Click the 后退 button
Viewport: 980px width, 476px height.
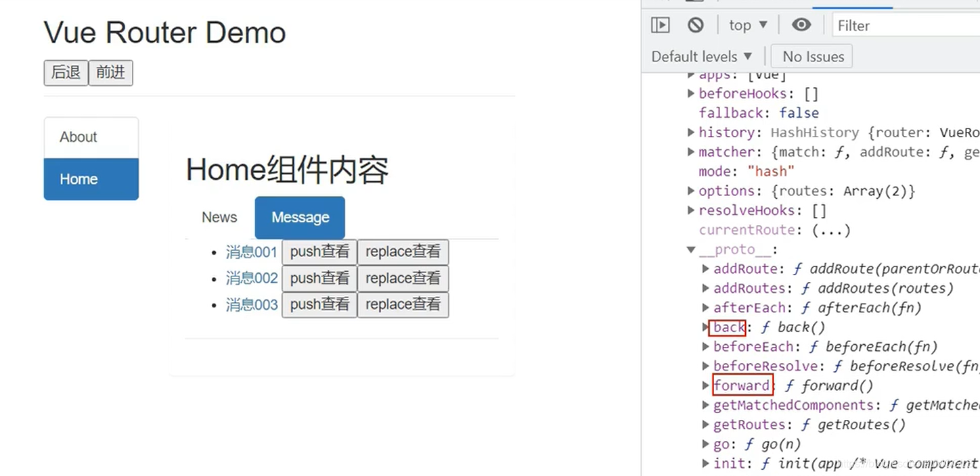coord(66,72)
